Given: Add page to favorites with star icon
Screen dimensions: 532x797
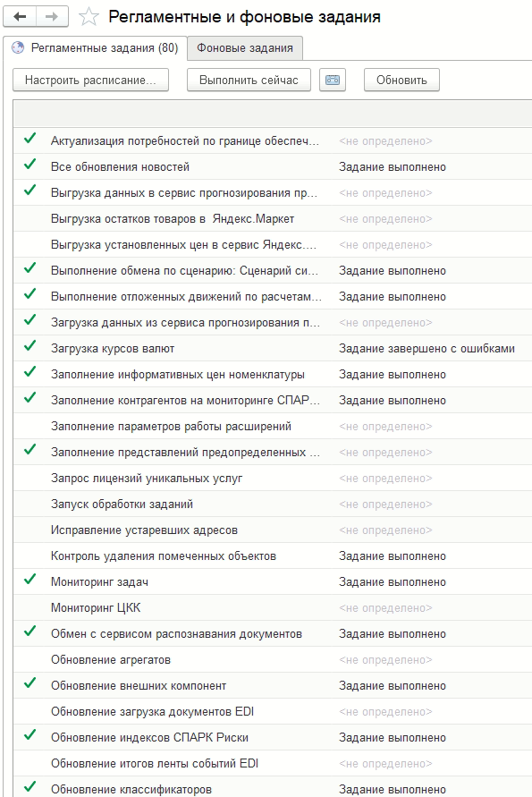Looking at the screenshot, I should point(89,17).
